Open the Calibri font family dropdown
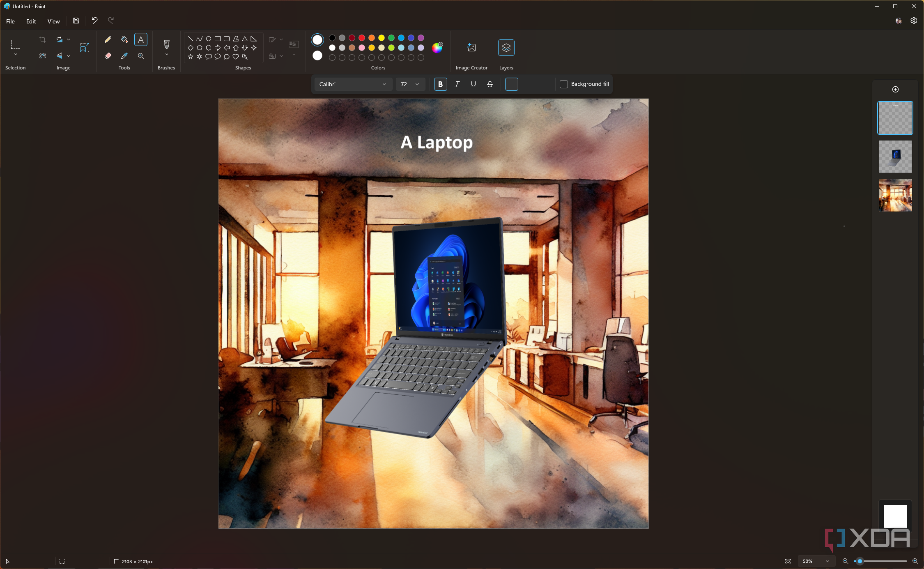924x569 pixels. [353, 84]
